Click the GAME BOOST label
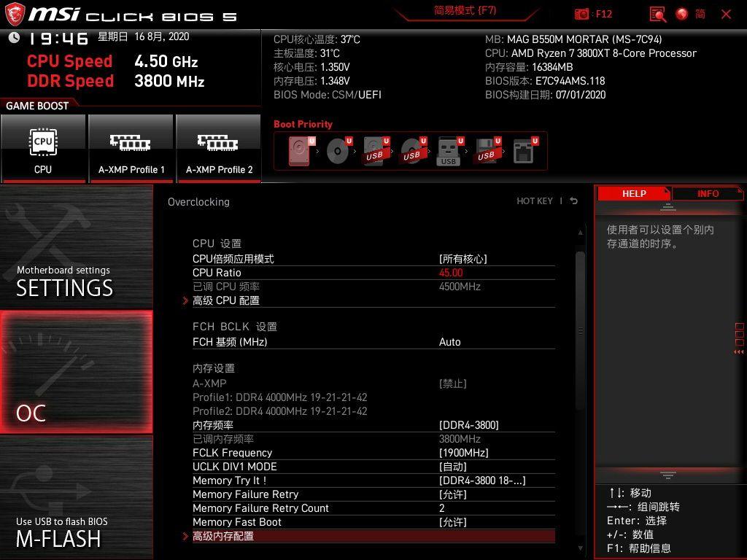The height and width of the screenshot is (560, 747). 37,106
